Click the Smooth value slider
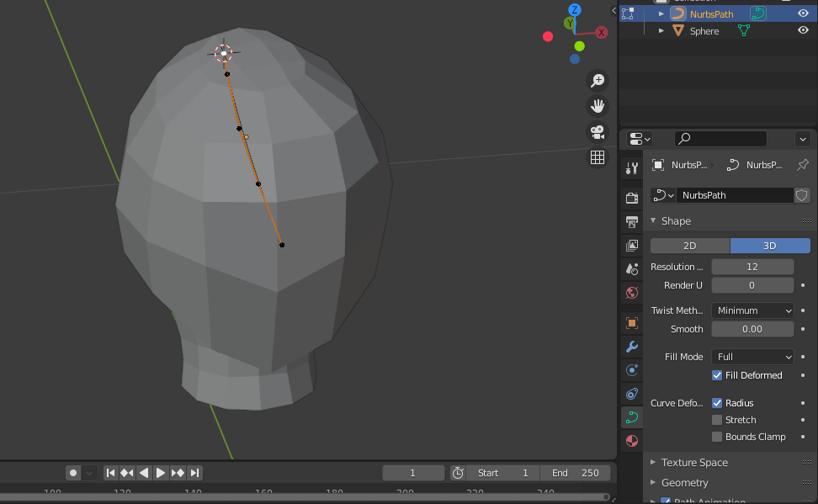 [x=752, y=329]
